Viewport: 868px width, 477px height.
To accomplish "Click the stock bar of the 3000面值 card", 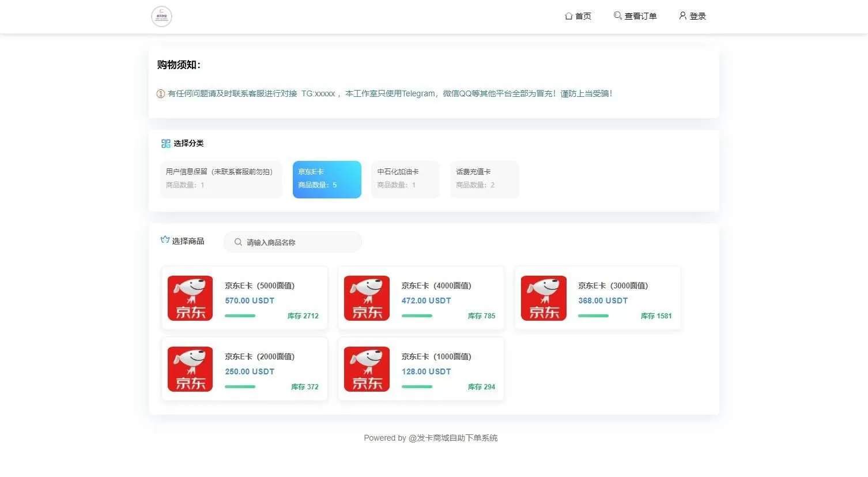I will [594, 316].
